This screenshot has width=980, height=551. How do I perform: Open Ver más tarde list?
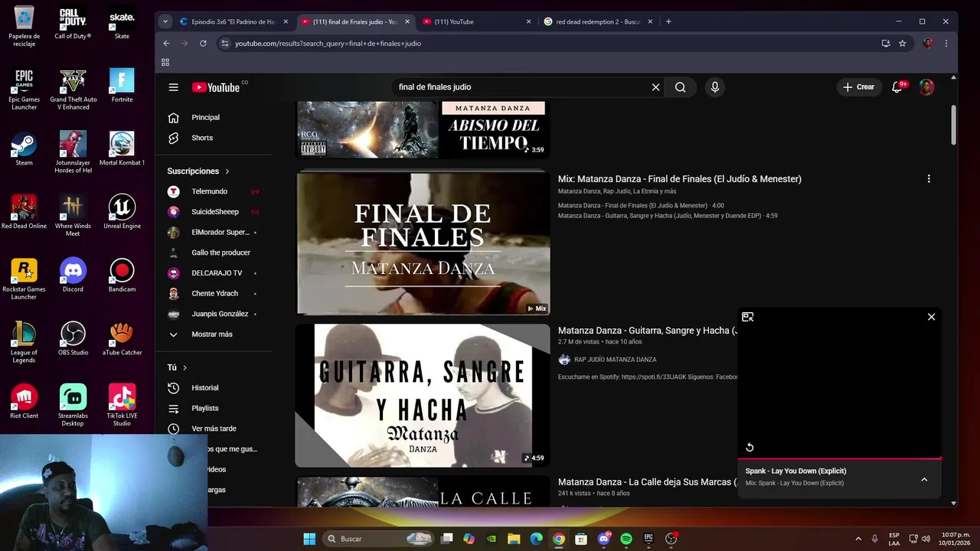point(214,429)
